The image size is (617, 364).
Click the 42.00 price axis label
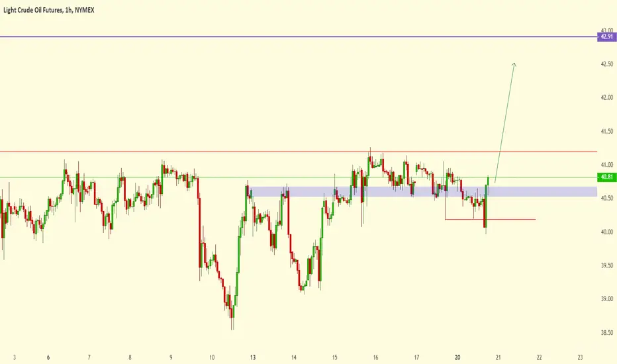click(x=607, y=97)
